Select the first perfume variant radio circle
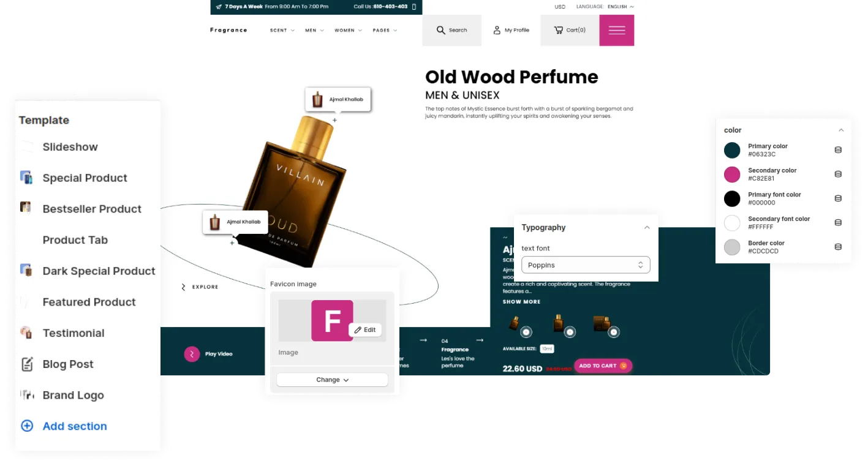The height and width of the screenshot is (466, 868). click(x=526, y=332)
